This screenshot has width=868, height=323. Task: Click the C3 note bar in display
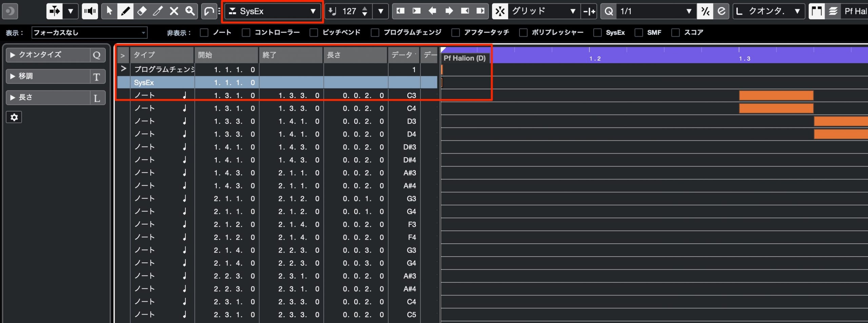pos(776,96)
